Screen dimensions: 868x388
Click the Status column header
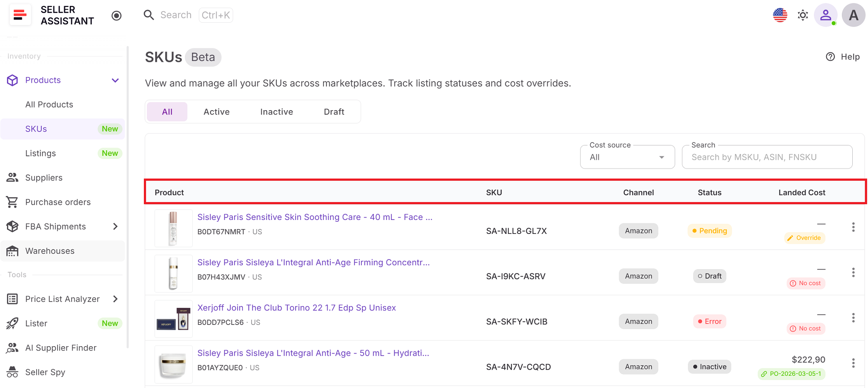(x=710, y=192)
